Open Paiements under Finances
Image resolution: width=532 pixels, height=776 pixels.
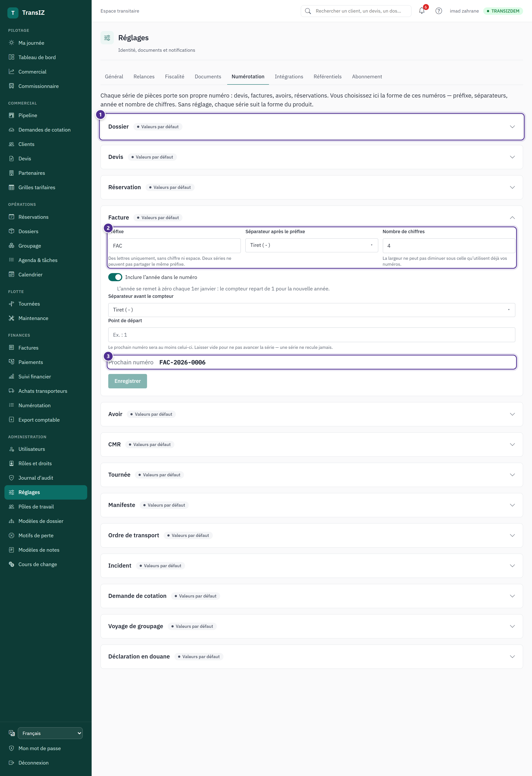(x=46, y=362)
